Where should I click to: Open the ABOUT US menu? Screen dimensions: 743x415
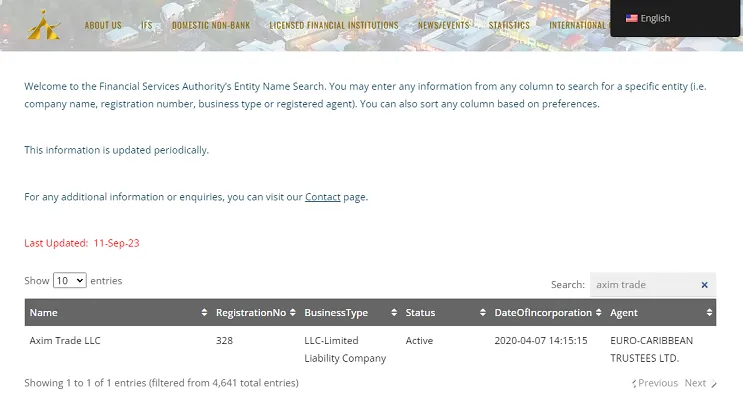103,25
